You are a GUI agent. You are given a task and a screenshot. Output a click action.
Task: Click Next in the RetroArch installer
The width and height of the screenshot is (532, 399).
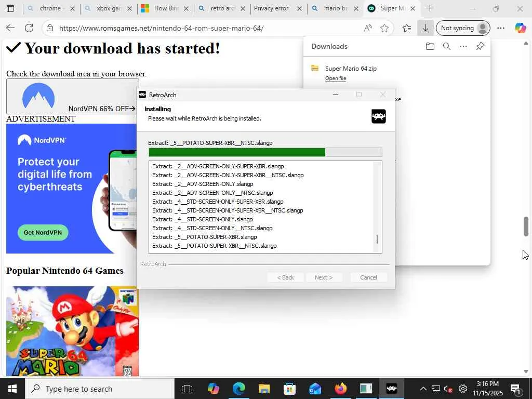click(324, 277)
